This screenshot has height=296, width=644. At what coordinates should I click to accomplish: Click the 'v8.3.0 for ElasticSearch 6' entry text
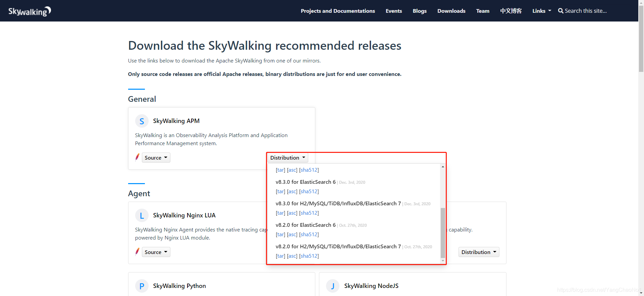pos(306,182)
